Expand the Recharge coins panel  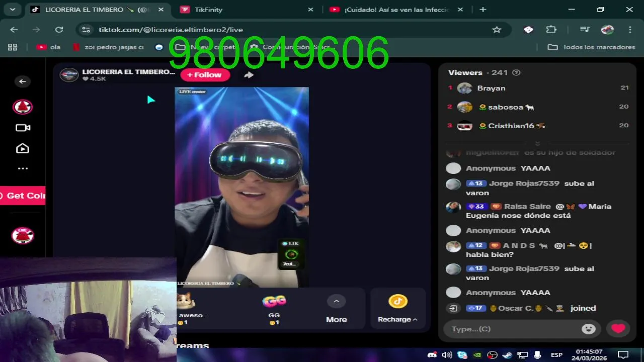[x=397, y=308]
